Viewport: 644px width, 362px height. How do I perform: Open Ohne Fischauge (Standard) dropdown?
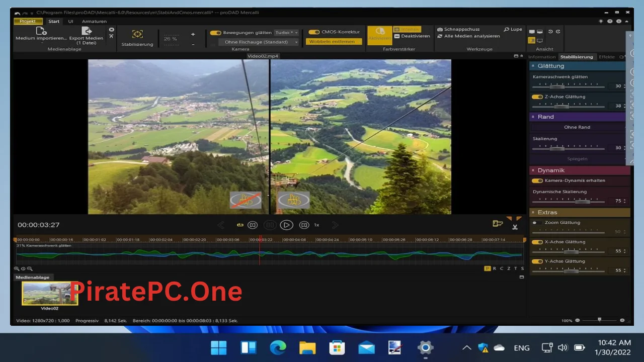click(x=258, y=42)
